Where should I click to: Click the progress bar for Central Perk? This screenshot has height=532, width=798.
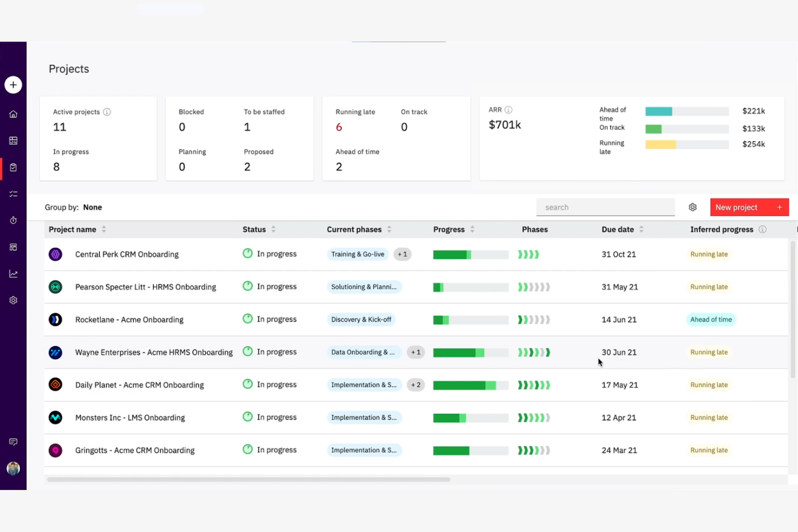pos(471,254)
